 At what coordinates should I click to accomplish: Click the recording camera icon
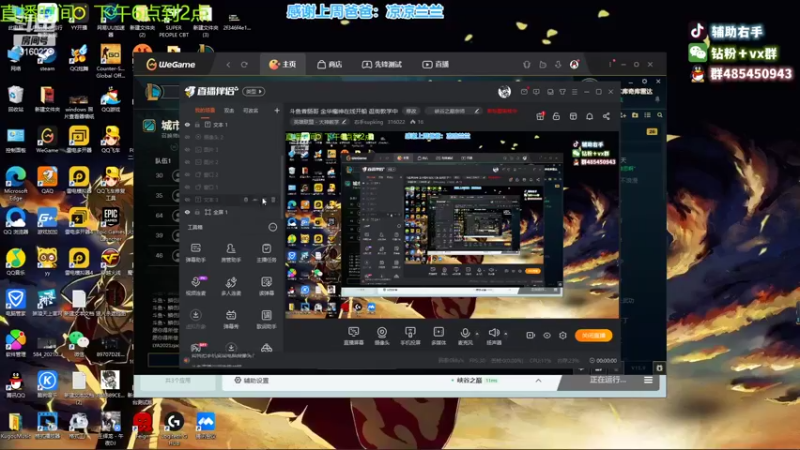(x=531, y=335)
